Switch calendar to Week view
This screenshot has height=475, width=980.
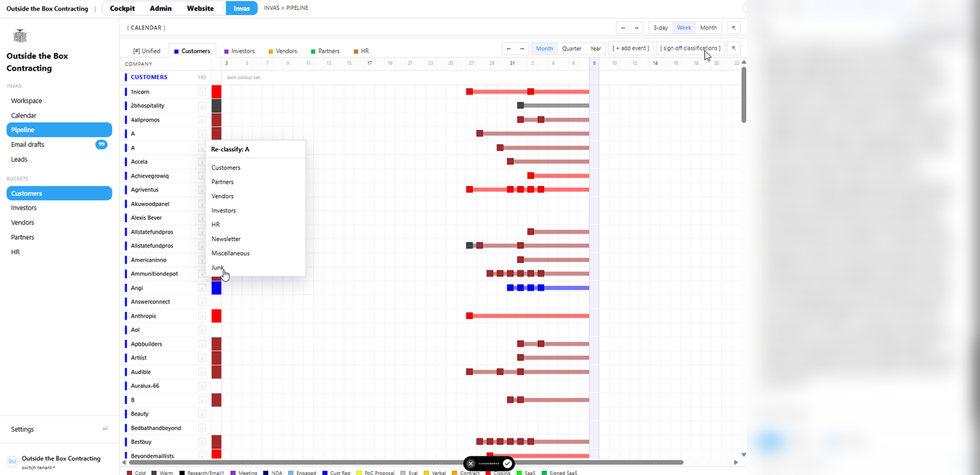click(684, 28)
